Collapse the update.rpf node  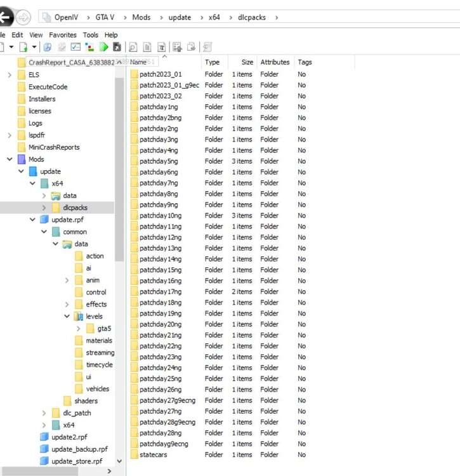pos(32,220)
